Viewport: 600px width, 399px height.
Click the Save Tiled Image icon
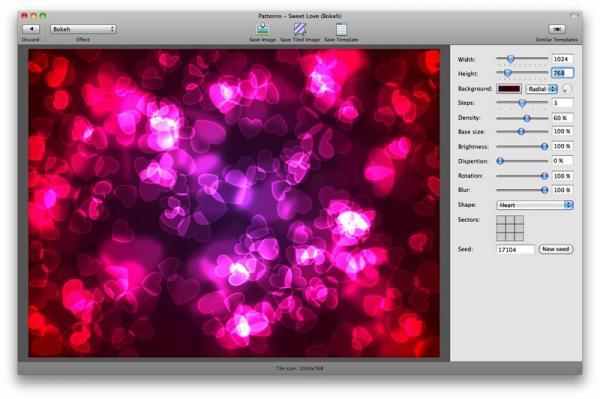tap(300, 29)
